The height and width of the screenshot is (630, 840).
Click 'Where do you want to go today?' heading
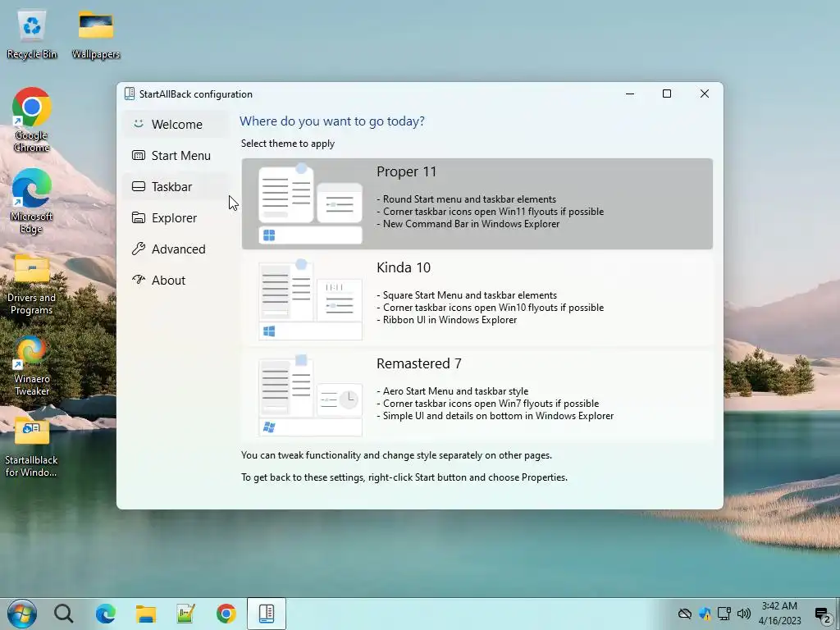tap(332, 121)
